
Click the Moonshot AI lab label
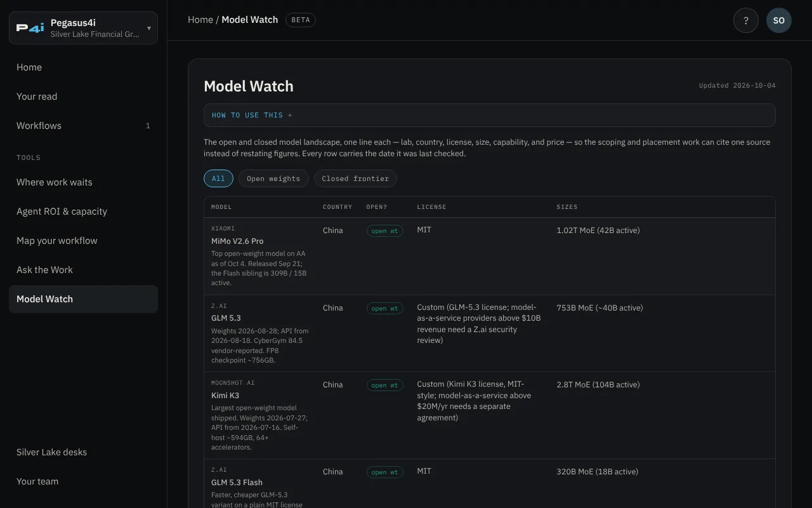[233, 383]
